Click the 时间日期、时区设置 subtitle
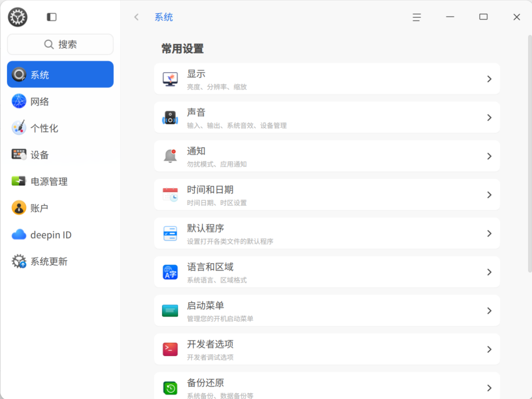Viewport: 532px width, 399px height. coord(217,203)
